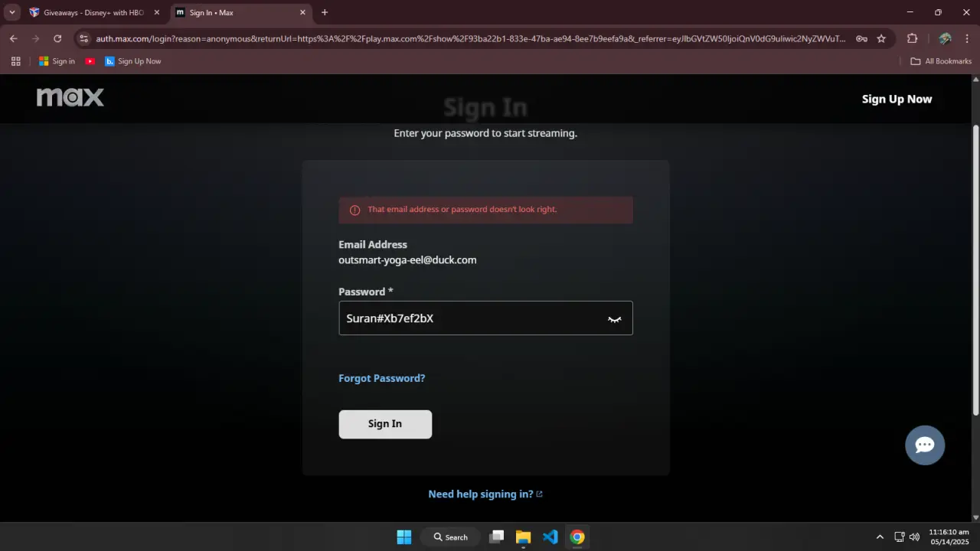Screen dimensions: 980x551
Task: Click the Sign In button
Action: point(385,424)
